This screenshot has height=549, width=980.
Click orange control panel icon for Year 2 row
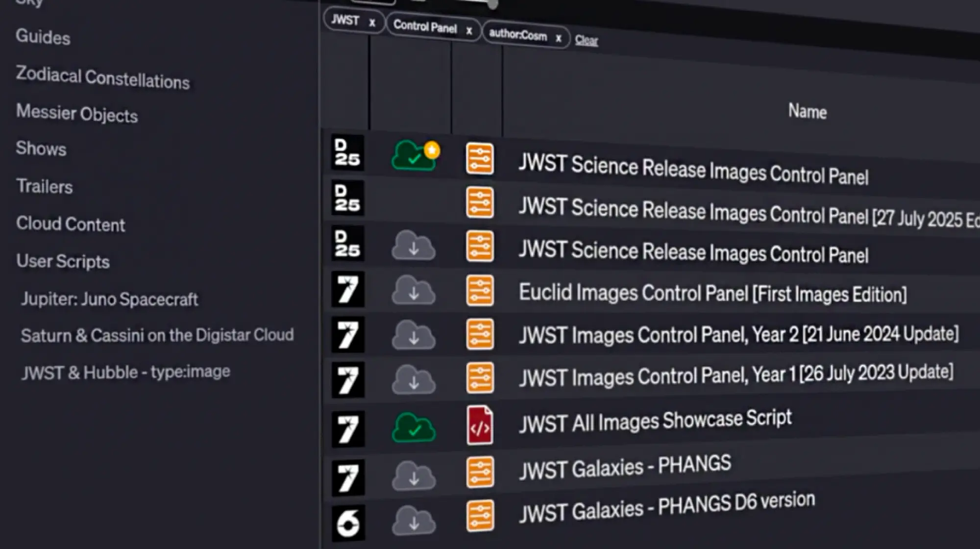coord(480,334)
